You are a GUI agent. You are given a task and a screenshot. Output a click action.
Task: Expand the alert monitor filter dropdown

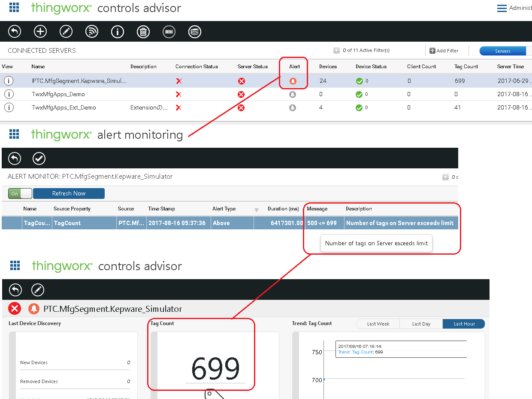[445, 177]
